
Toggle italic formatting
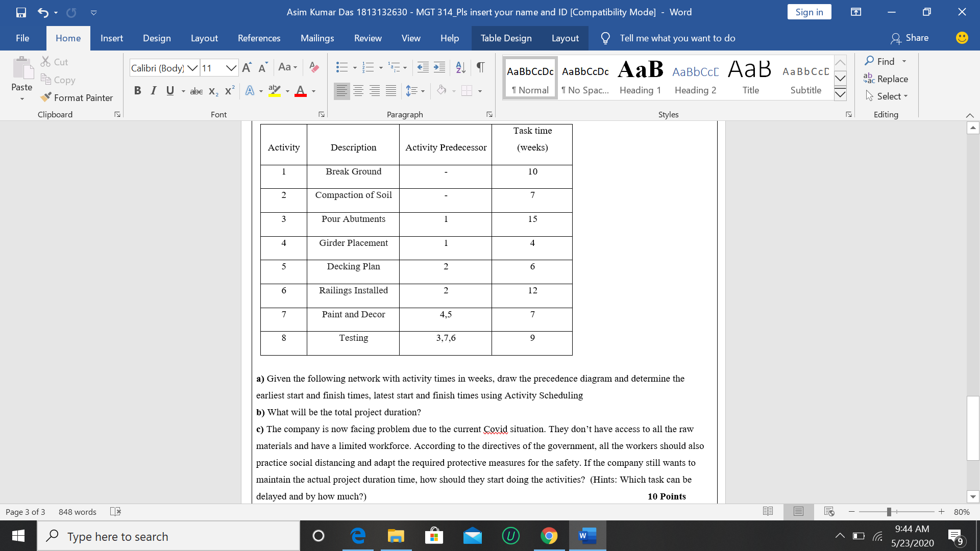[x=153, y=90]
